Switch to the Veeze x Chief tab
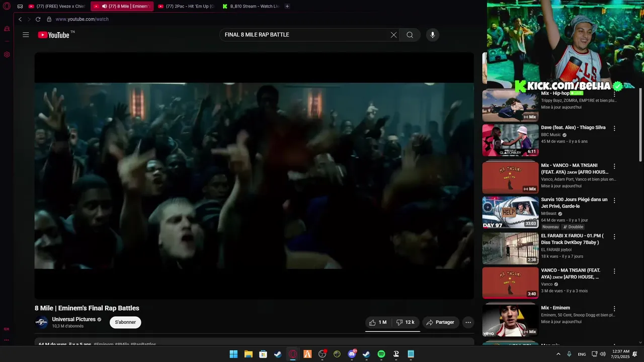Viewport: 644px width, 362px height. coord(56,7)
